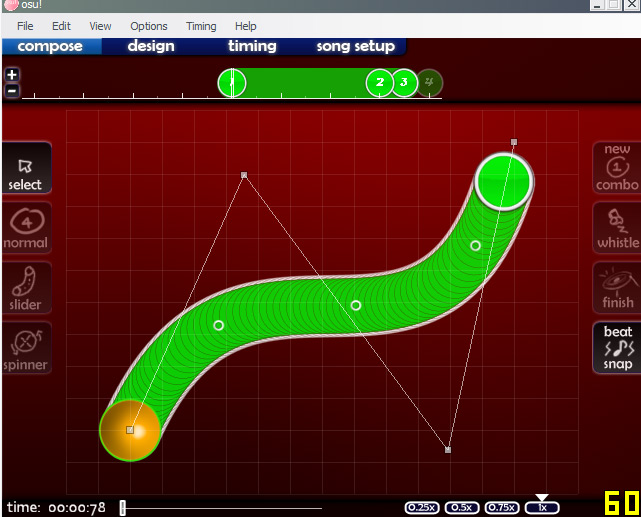Image resolution: width=641 pixels, height=517 pixels.
Task: Activate the spinner tool
Action: pos(26,348)
